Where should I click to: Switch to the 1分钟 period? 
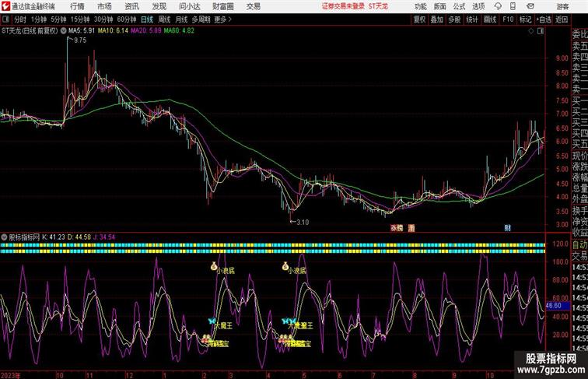click(39, 19)
